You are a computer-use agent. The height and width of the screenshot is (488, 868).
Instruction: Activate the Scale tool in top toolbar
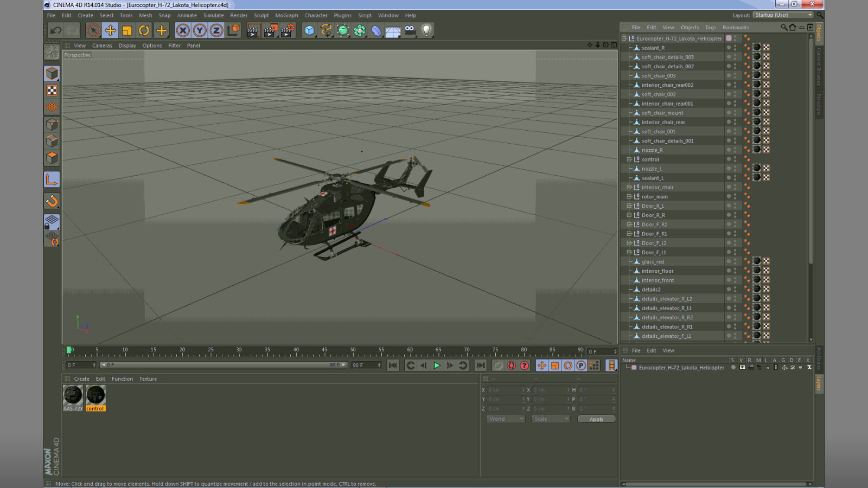click(127, 30)
